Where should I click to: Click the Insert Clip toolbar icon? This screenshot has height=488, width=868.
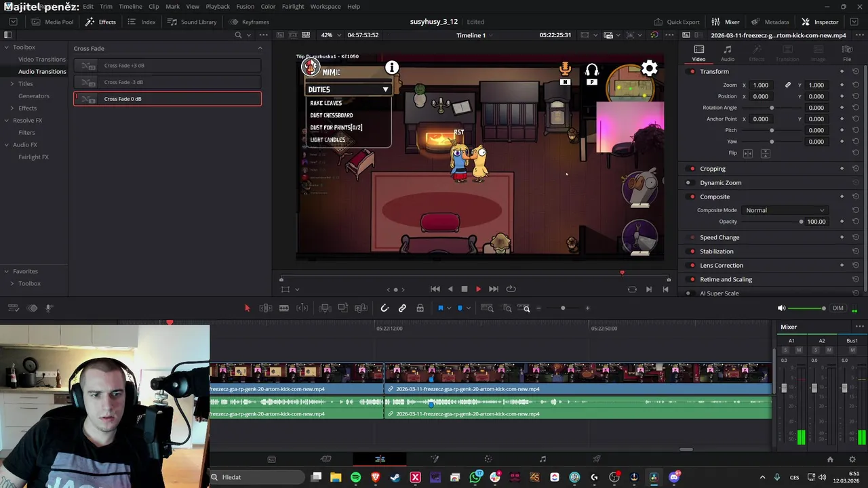click(324, 308)
